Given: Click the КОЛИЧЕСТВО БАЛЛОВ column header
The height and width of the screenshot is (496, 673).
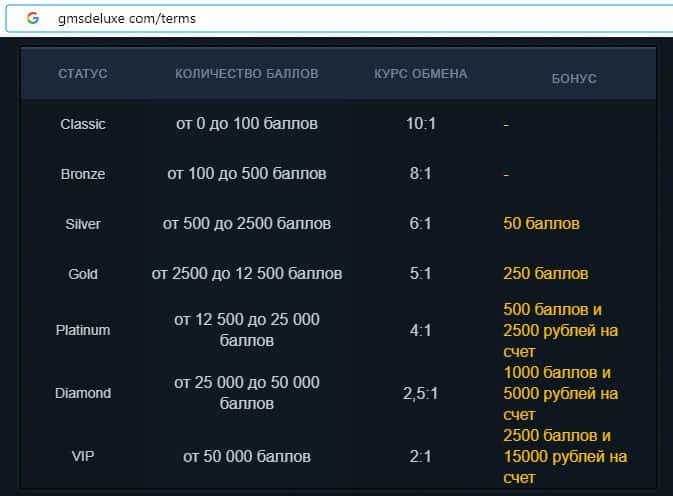Looking at the screenshot, I should (246, 74).
